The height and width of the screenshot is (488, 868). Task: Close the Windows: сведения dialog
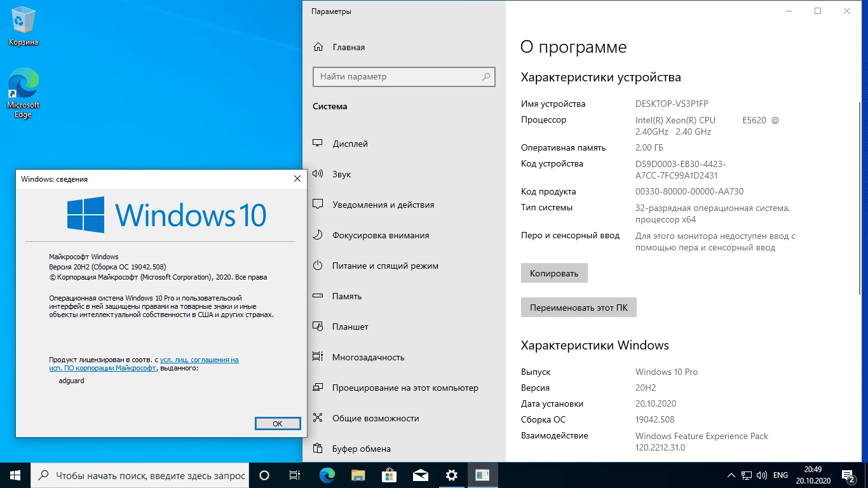pos(297,179)
